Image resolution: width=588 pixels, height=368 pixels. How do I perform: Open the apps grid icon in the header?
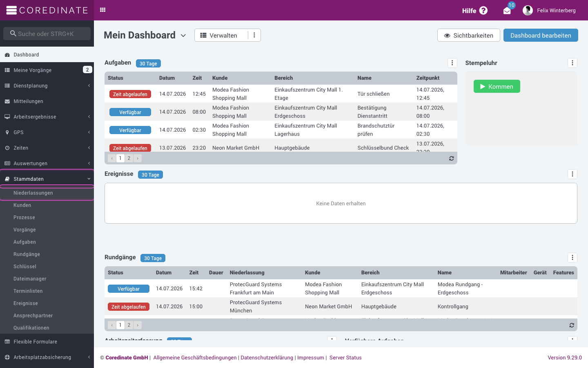103,10
